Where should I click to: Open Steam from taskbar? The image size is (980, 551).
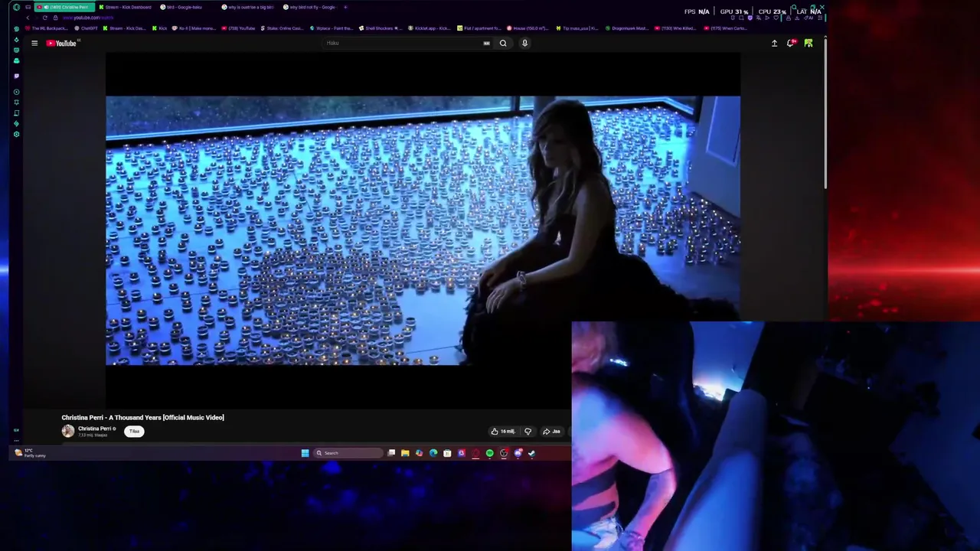coord(531,453)
